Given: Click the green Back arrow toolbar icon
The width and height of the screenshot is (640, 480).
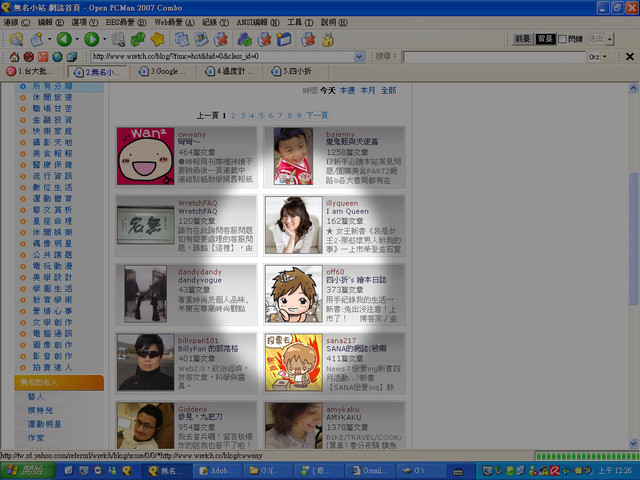Looking at the screenshot, I should point(63,39).
